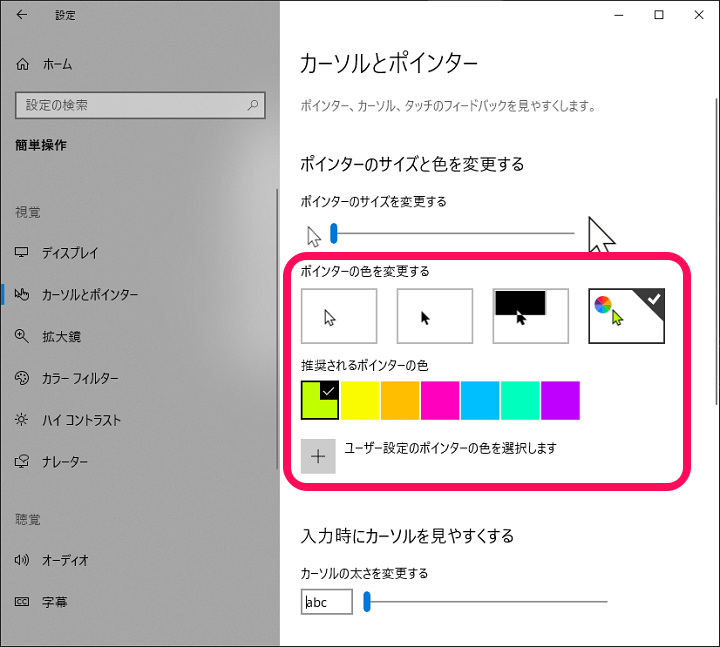Select the purple pointer color swatch
The image size is (720, 647).
coord(560,400)
